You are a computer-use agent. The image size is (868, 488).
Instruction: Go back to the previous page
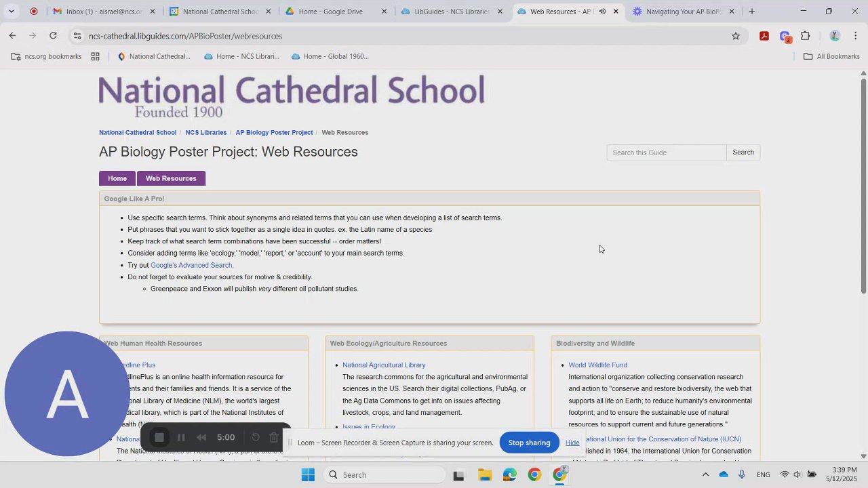pos(12,36)
